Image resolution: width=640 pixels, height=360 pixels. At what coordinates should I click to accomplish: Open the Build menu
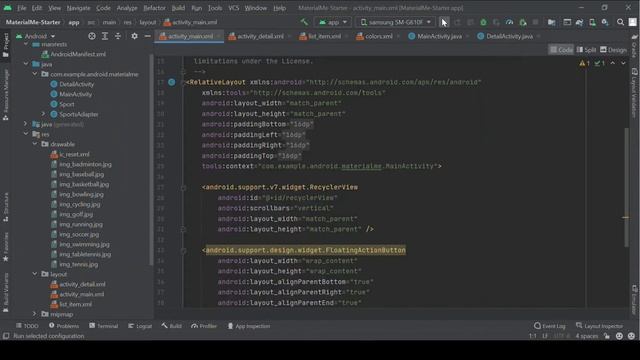click(x=178, y=8)
